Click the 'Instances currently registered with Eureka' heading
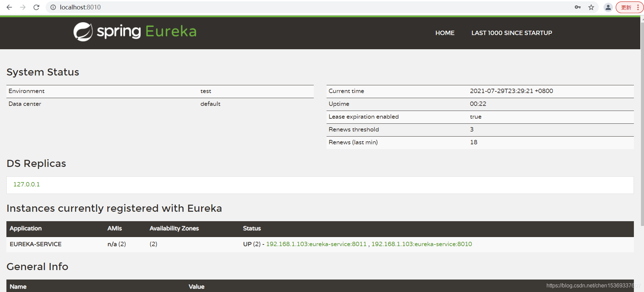Viewport: 644px width, 292px height. pos(114,208)
